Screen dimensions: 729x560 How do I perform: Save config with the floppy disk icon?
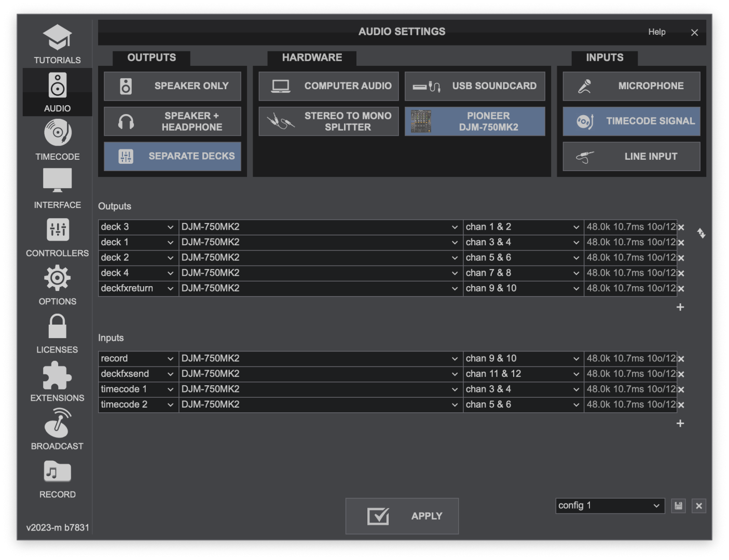[678, 506]
